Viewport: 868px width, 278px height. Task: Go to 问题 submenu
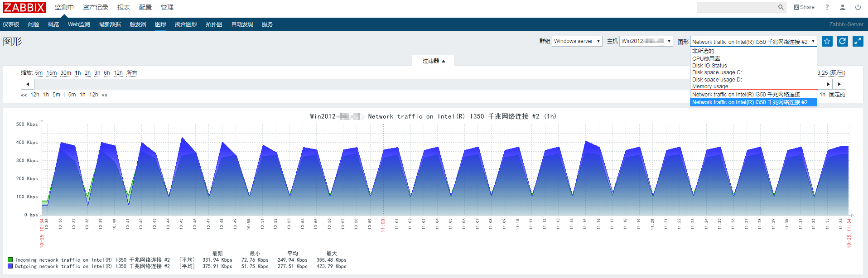pyautogui.click(x=34, y=24)
